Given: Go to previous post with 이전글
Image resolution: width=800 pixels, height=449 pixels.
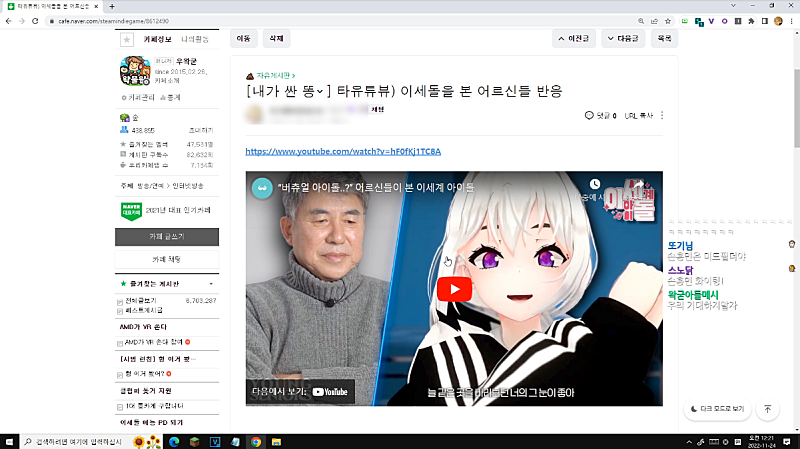Looking at the screenshot, I should point(574,39).
